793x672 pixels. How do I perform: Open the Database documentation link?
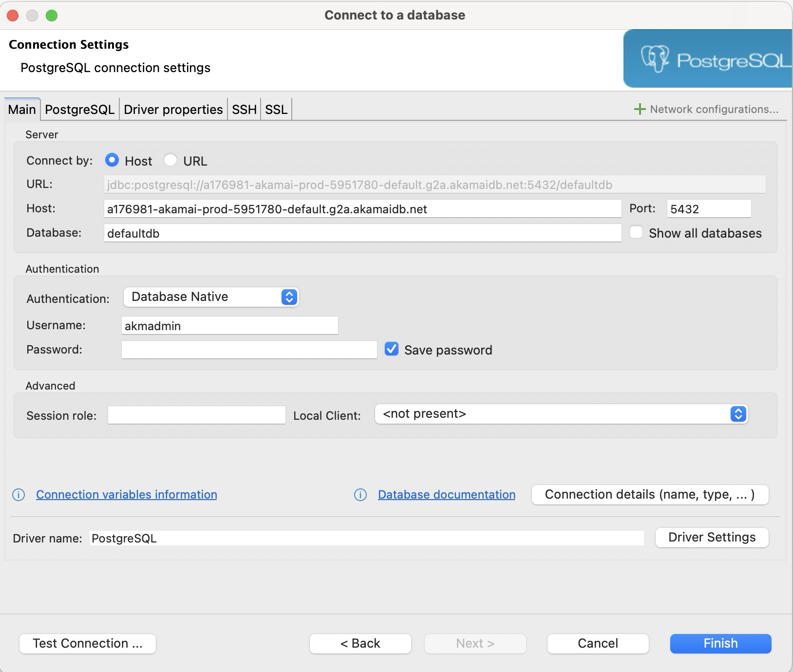446,495
